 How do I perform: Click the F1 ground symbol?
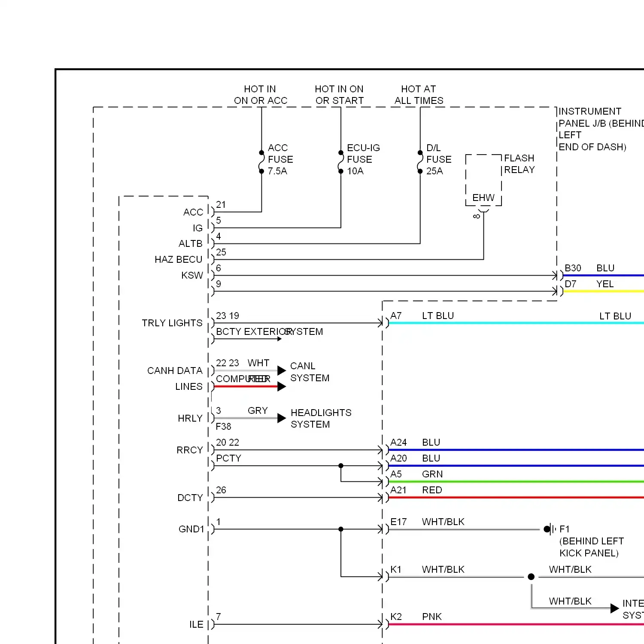pos(550,529)
